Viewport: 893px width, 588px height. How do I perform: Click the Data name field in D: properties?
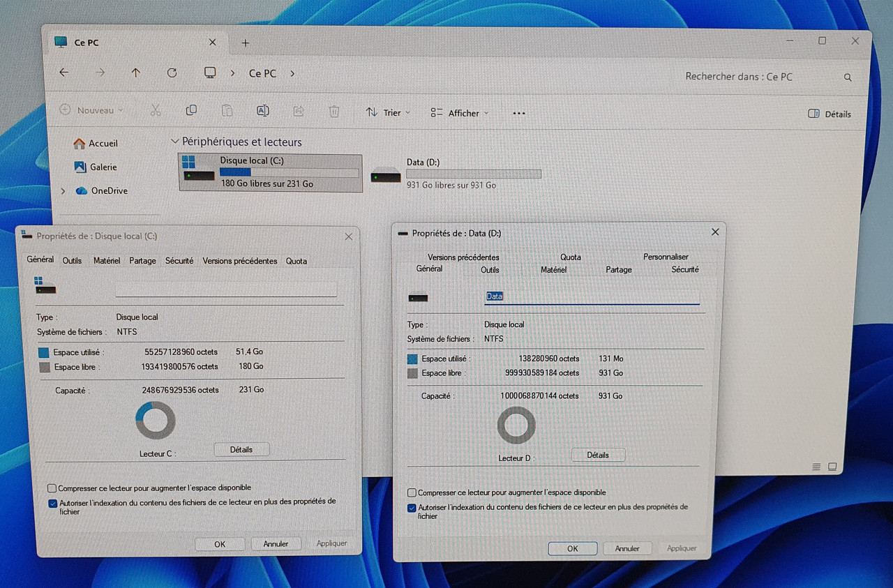(592, 296)
